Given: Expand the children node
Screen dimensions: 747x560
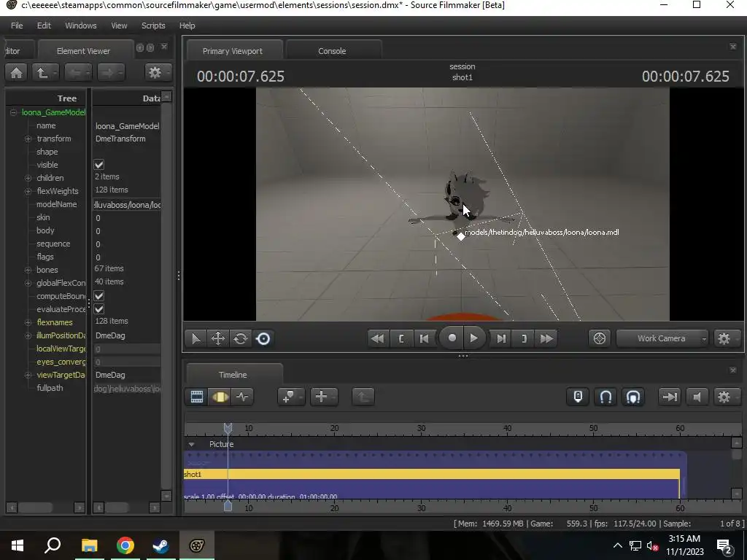Looking at the screenshot, I should [28, 178].
